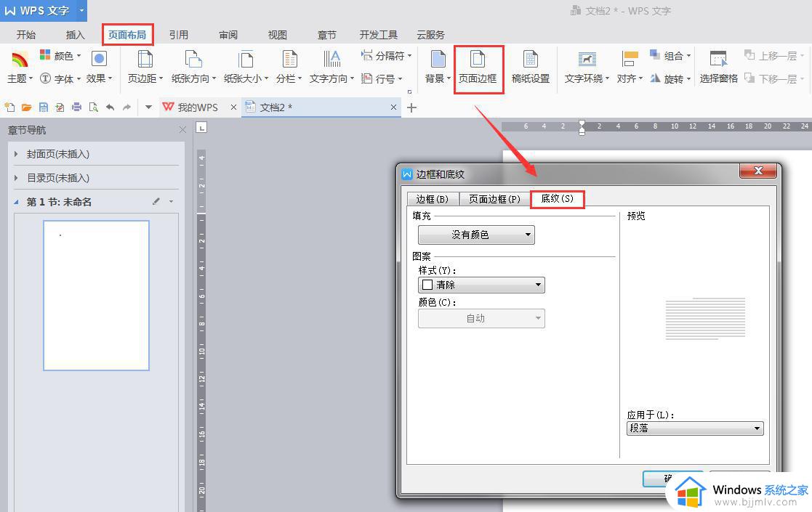
Task: Switch to 我的WPS document tab
Action: pyautogui.click(x=190, y=107)
